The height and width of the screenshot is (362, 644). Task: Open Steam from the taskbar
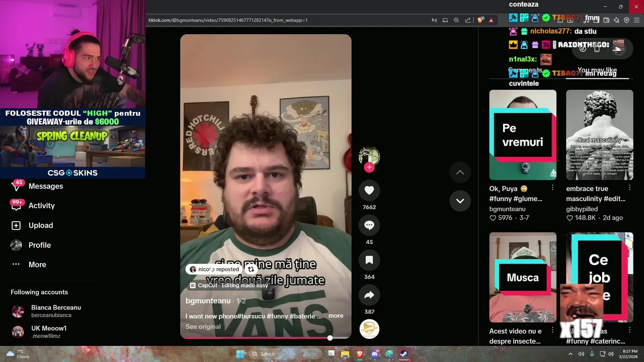pos(404,354)
